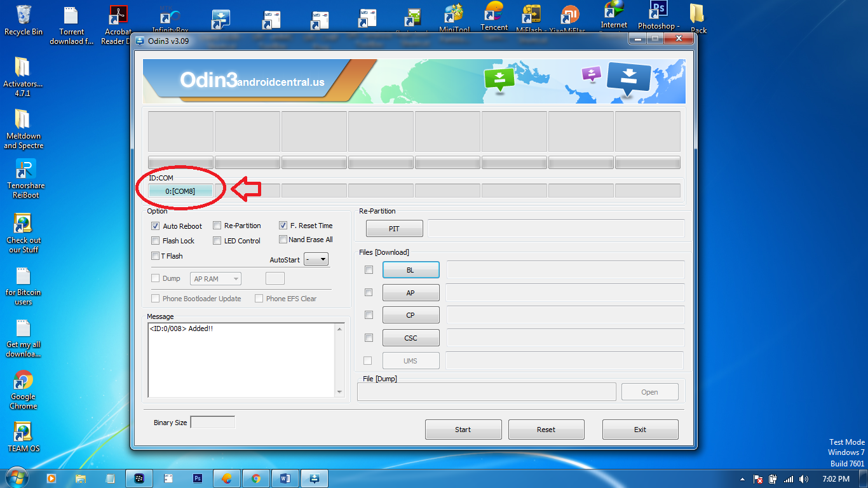
Task: Click the scroll down arrow in Message box
Action: pos(340,393)
